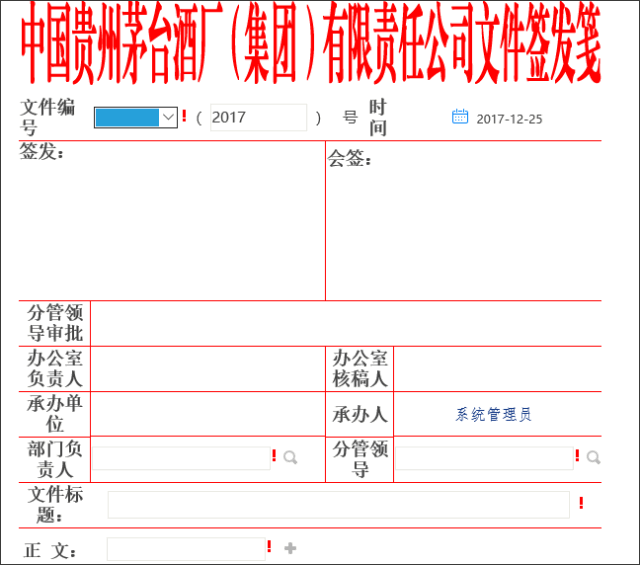Click the plus icon next to 正文
The height and width of the screenshot is (565, 640).
tap(290, 548)
